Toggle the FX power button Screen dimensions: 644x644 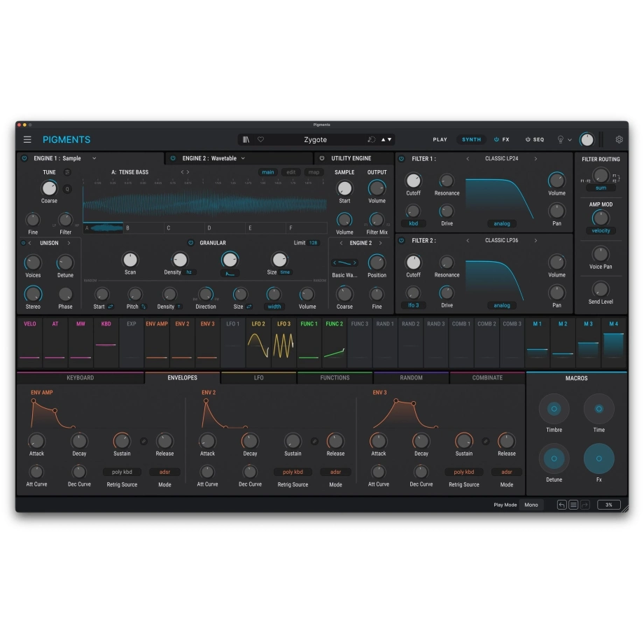tap(496, 139)
